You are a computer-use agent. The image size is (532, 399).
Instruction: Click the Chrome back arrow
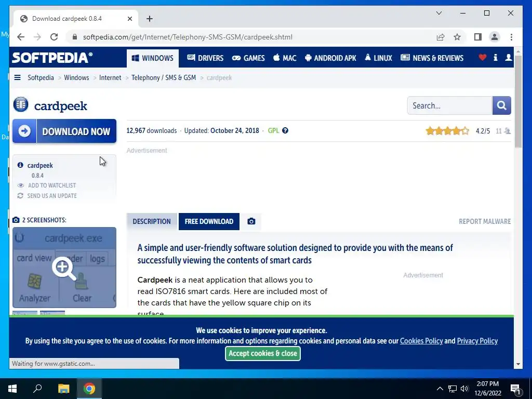coord(21,37)
